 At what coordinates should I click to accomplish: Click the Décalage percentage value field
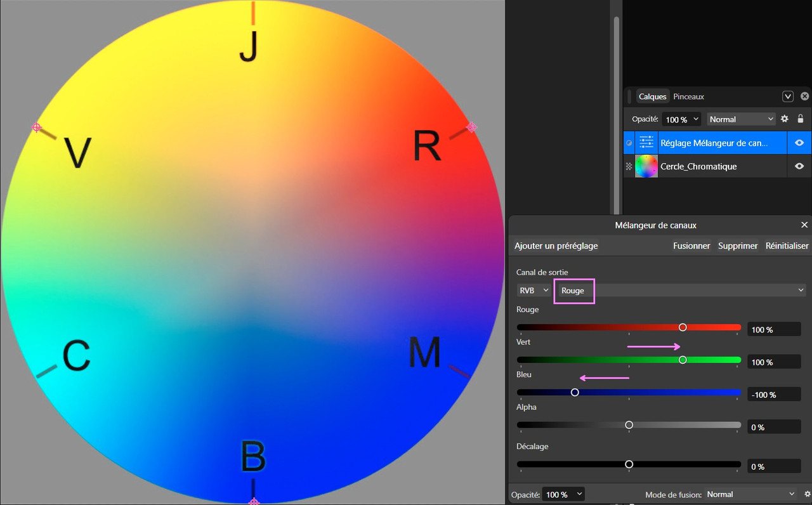click(774, 466)
